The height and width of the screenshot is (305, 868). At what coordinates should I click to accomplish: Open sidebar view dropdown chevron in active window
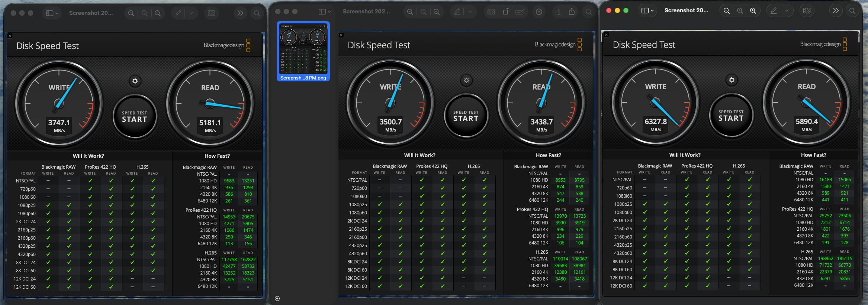[652, 11]
